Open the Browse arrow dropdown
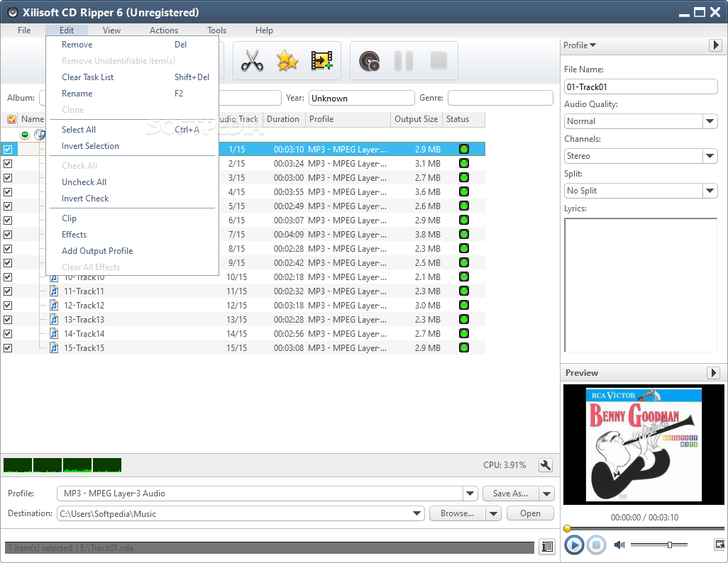Screen dimensions: 728x563 [493, 513]
